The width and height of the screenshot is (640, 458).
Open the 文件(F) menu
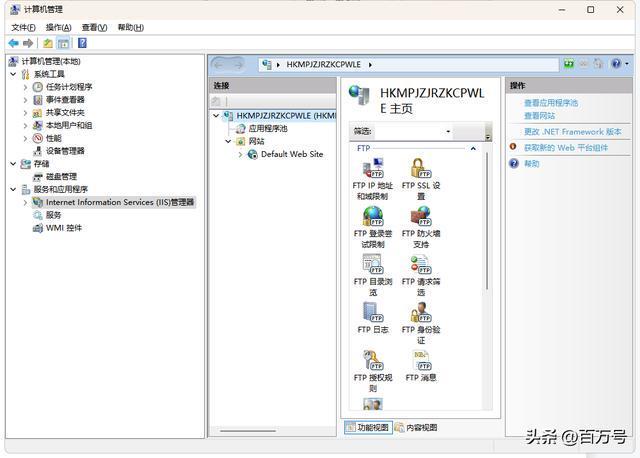point(23,27)
